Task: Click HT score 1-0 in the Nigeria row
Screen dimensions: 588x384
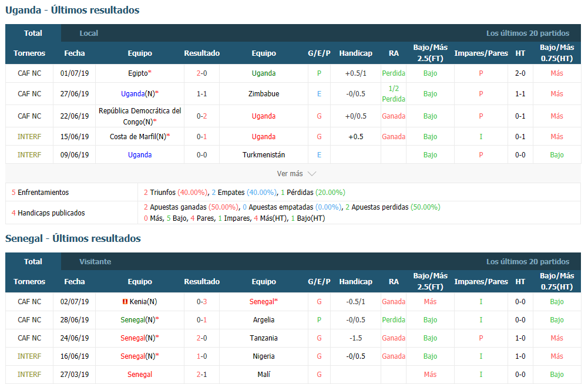Action: pos(520,356)
